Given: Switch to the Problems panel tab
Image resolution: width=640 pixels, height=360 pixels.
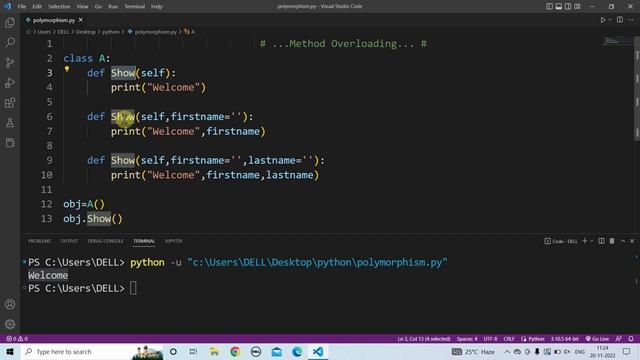Looking at the screenshot, I should point(39,241).
